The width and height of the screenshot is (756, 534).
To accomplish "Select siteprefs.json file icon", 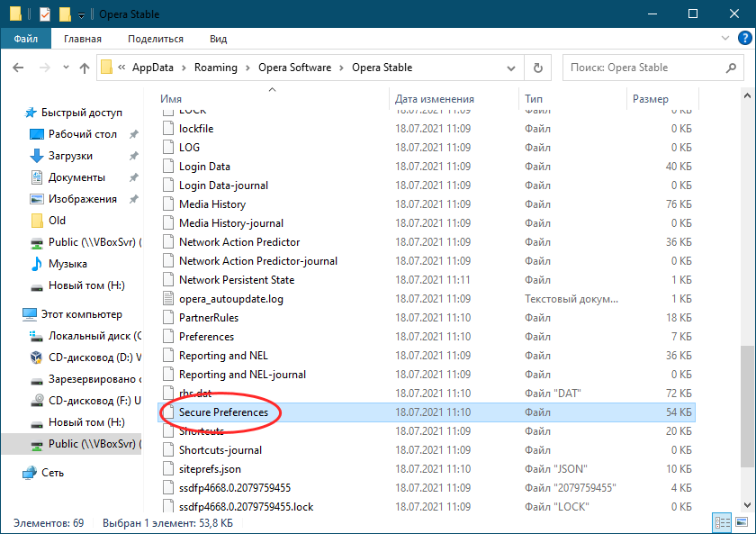I will click(167, 469).
